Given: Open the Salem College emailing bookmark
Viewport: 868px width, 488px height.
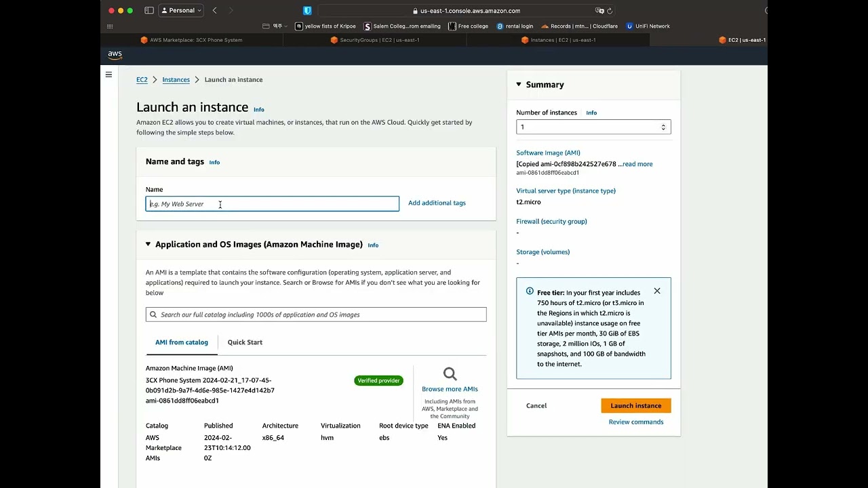Looking at the screenshot, I should [x=402, y=26].
